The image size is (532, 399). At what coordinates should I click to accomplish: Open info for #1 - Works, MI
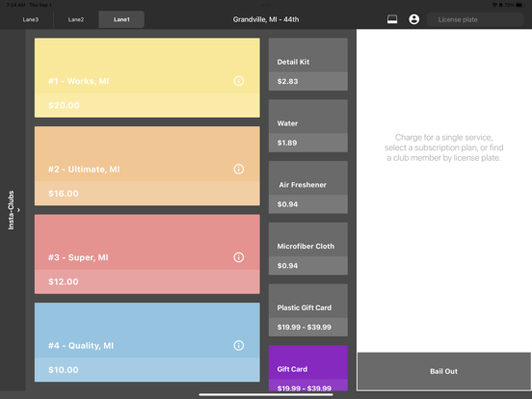238,81
